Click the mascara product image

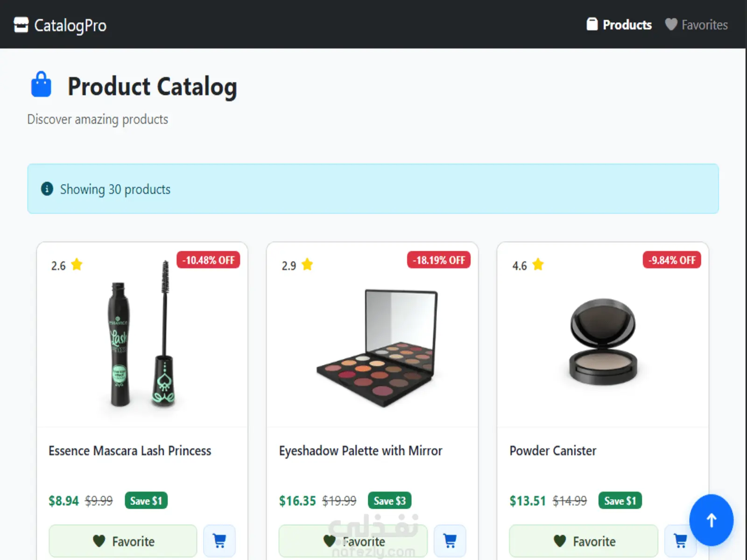142,335
